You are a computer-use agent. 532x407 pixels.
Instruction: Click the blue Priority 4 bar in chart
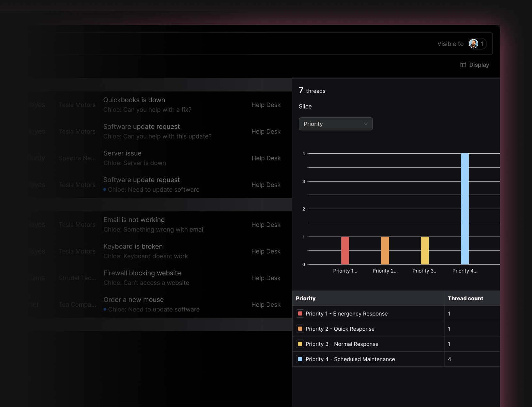(x=465, y=209)
